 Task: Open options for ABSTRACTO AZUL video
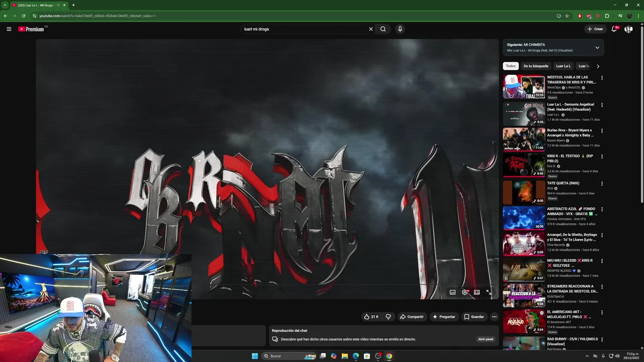602,209
